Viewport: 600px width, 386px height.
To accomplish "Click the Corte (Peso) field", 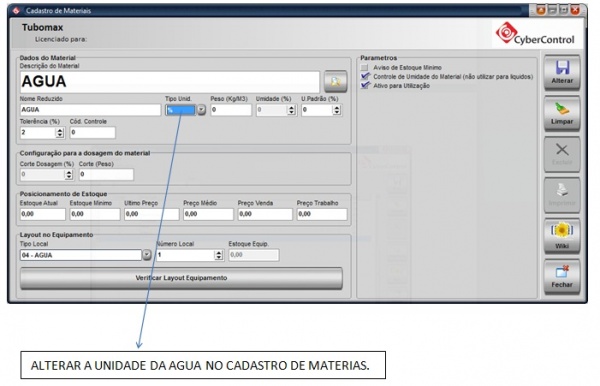I will [106, 175].
